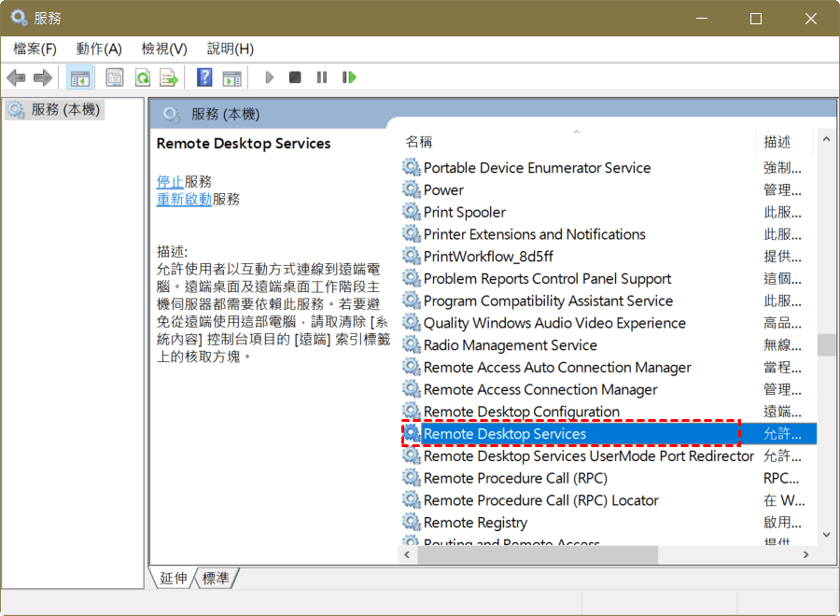Screen dimensions: 840x616
Task: Select the Print Spooler service name
Action: pos(465,212)
